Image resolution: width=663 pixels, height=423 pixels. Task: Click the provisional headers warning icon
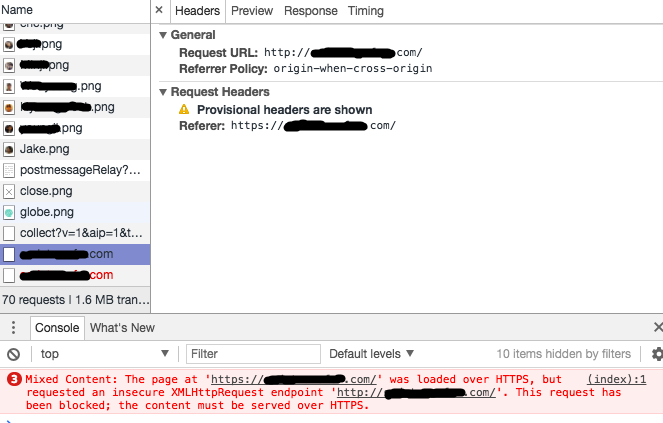coord(184,110)
